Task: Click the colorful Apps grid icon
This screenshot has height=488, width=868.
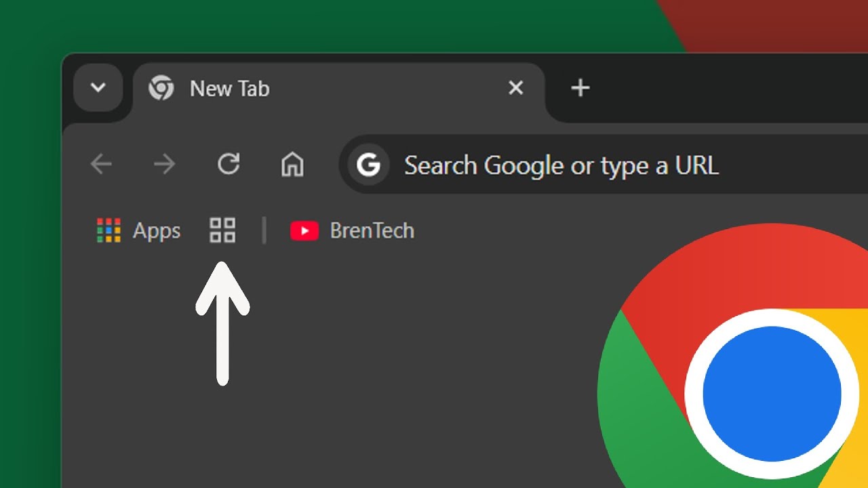Action: click(108, 230)
